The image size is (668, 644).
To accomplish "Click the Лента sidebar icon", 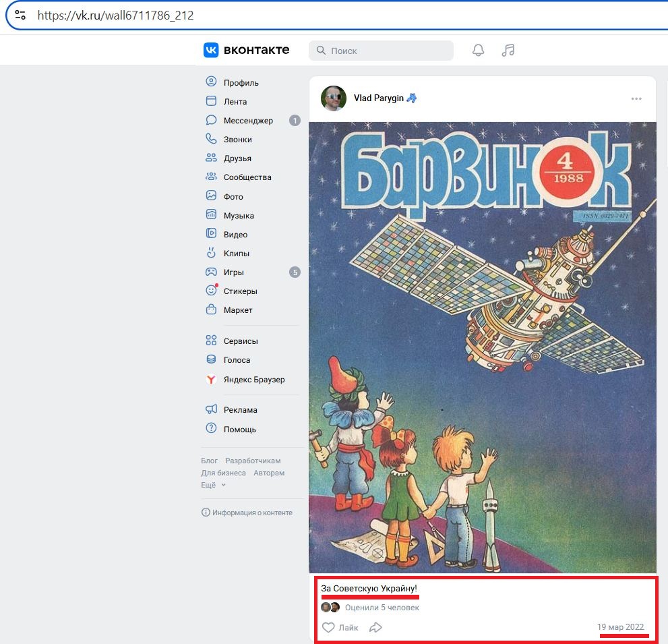I will pyautogui.click(x=211, y=100).
